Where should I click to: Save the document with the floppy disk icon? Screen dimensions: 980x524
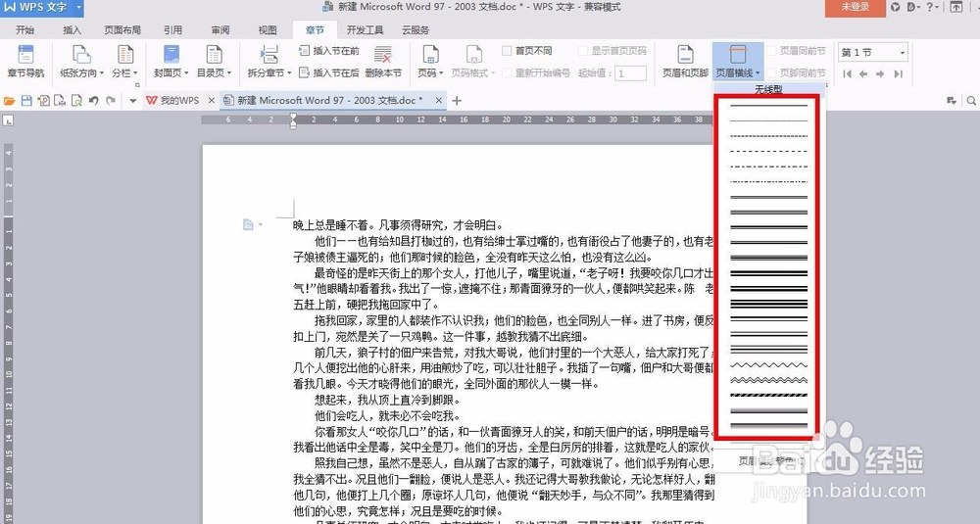26,101
